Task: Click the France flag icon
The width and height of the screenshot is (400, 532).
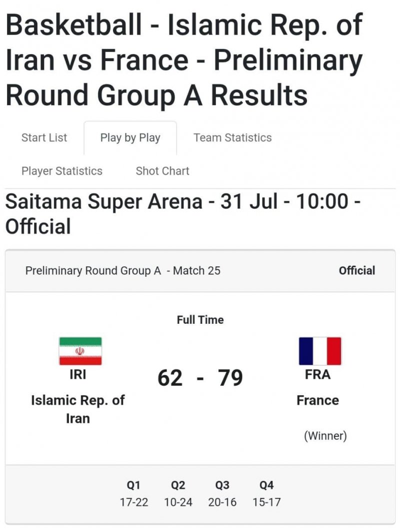Action: [319, 351]
